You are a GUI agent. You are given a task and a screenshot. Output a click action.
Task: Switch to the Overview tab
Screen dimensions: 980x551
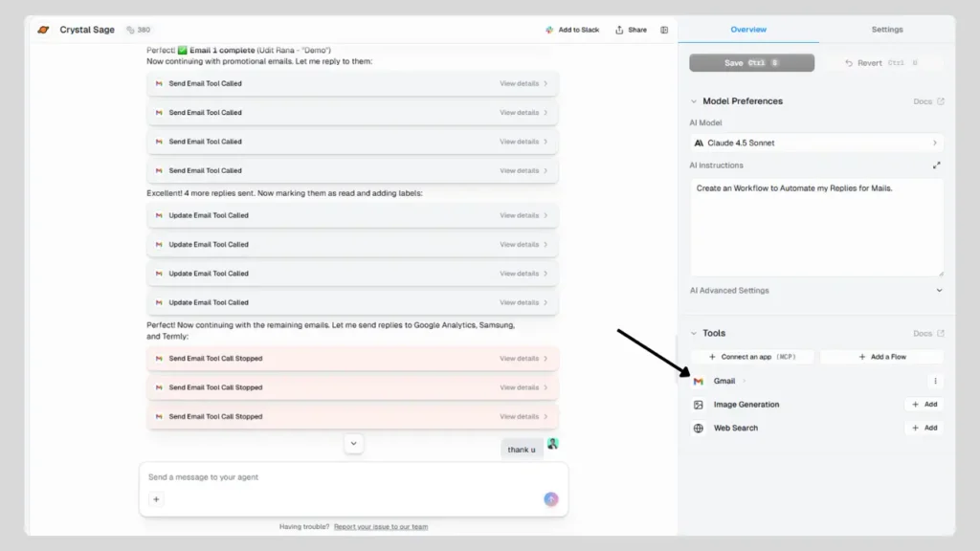pos(749,30)
